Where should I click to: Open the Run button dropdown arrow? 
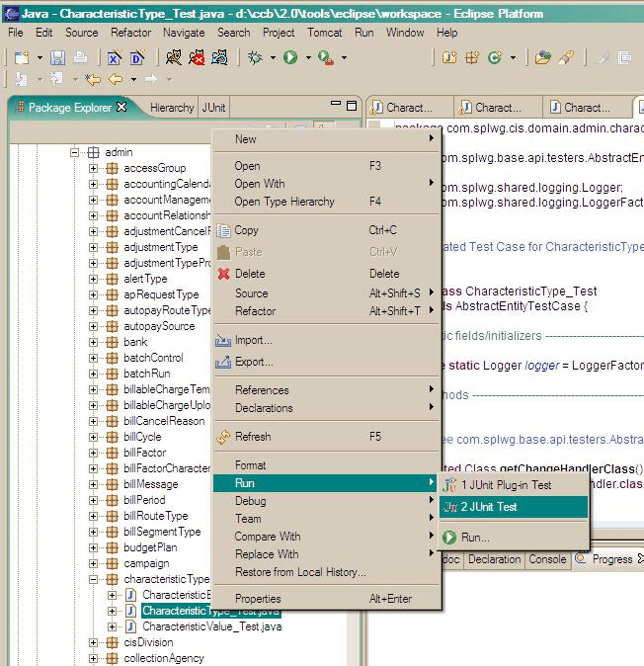(308, 57)
